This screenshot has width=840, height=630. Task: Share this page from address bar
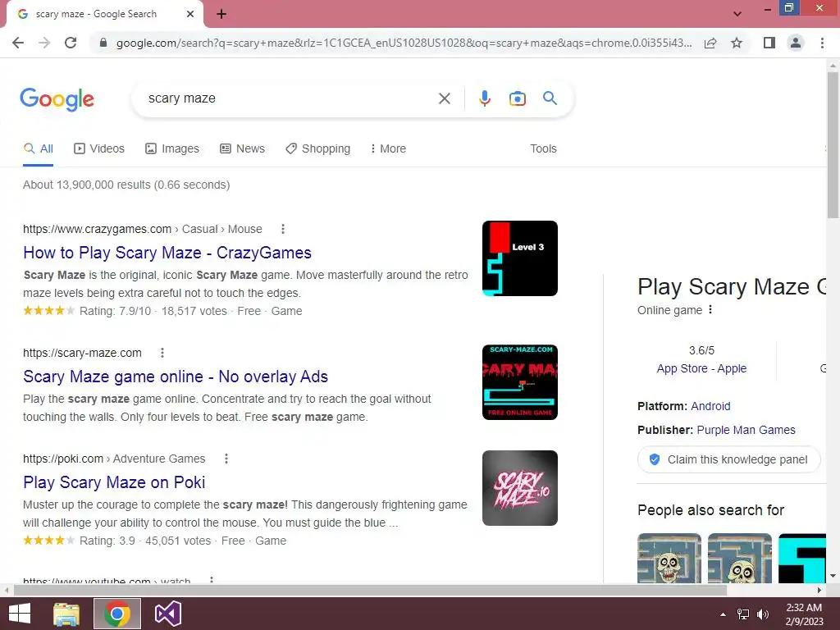(710, 43)
